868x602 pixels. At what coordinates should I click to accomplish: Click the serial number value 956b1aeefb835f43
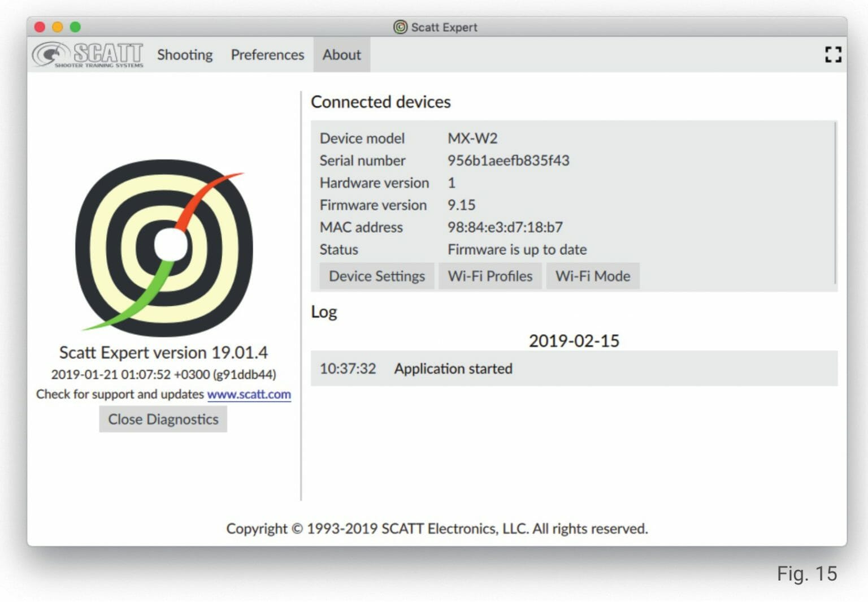[508, 161]
